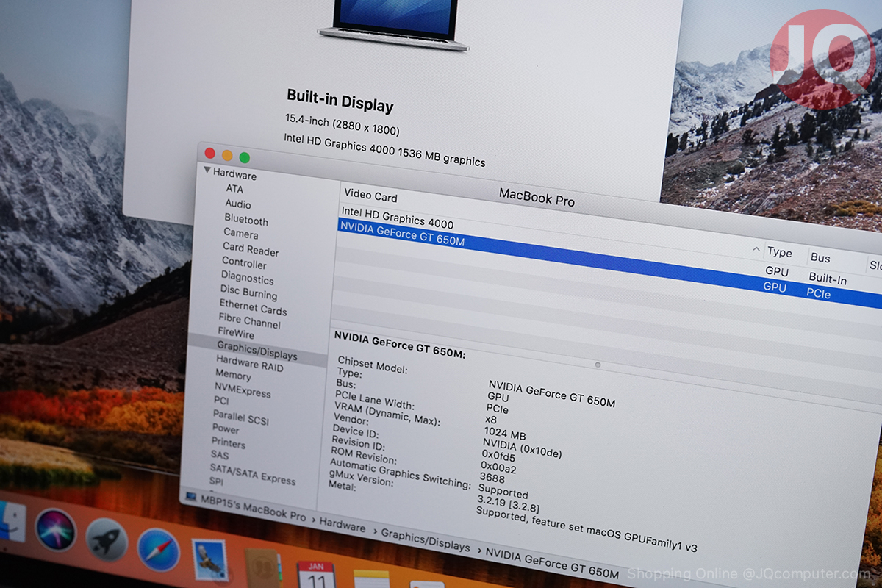
Task: Click Vendor value NVIDIA (0x10de)
Action: click(522, 448)
